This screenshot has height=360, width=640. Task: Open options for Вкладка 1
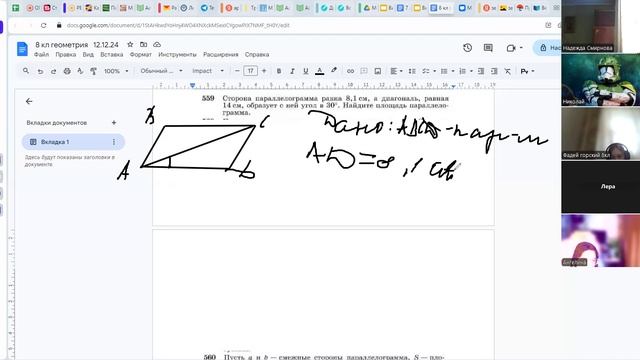tap(114, 142)
